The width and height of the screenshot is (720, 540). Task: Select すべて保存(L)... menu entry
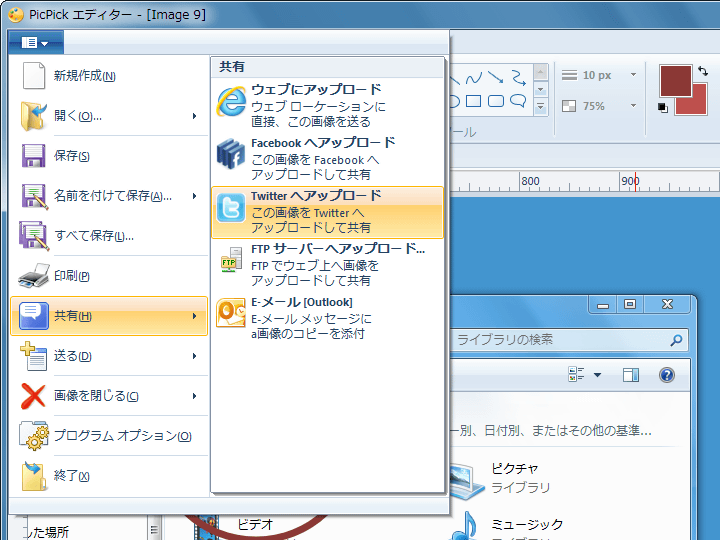[109, 236]
